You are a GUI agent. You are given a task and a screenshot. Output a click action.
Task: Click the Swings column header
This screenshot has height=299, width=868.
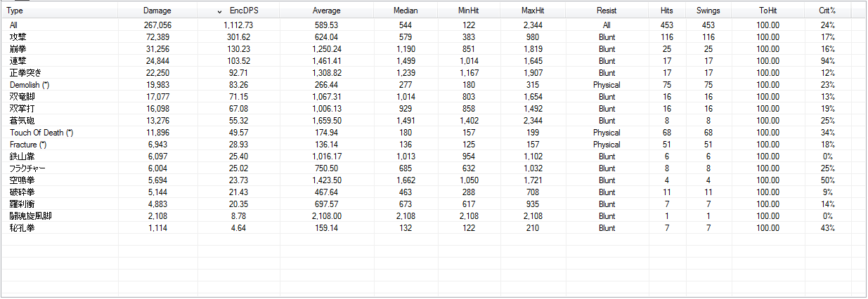point(708,11)
